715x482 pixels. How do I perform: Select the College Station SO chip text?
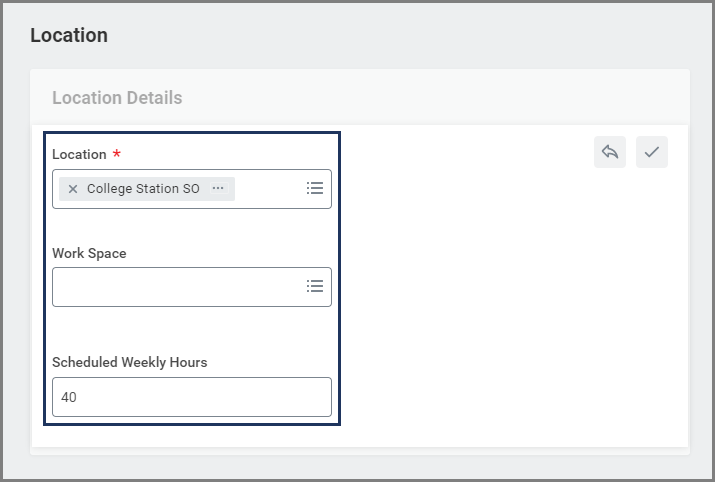143,189
